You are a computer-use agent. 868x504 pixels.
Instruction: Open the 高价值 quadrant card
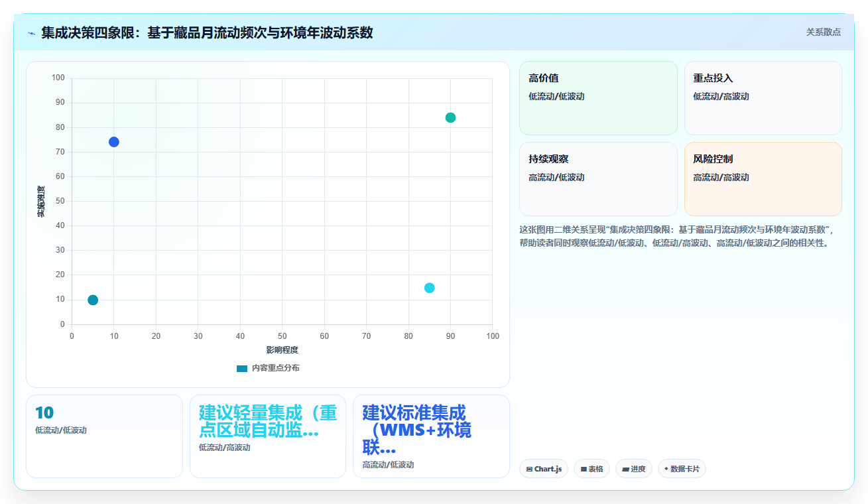click(598, 98)
